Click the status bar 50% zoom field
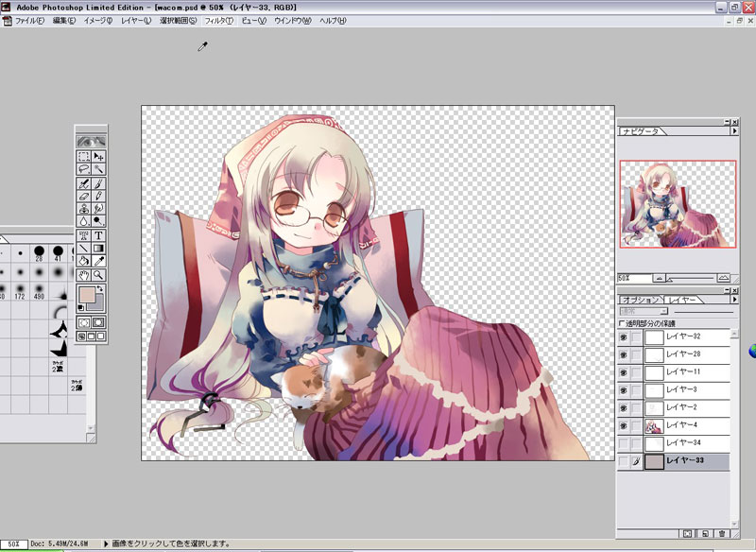 tap(14, 543)
